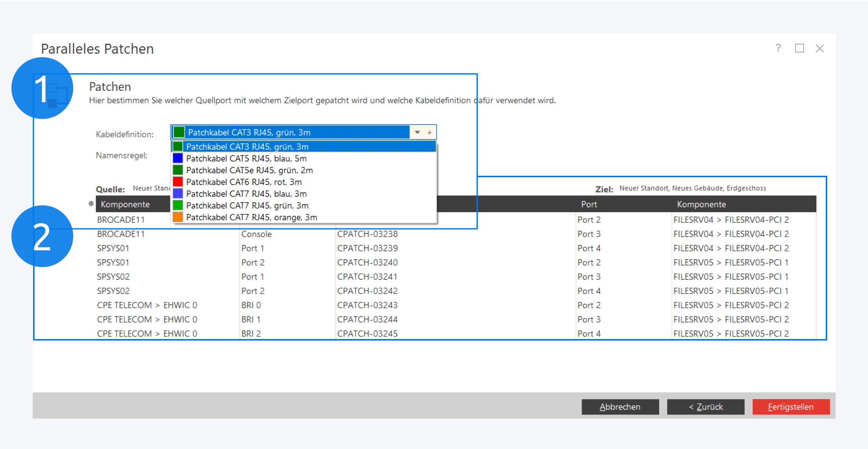
Task: Click the orange swatch of CAT7 orange cable
Action: coord(178,217)
